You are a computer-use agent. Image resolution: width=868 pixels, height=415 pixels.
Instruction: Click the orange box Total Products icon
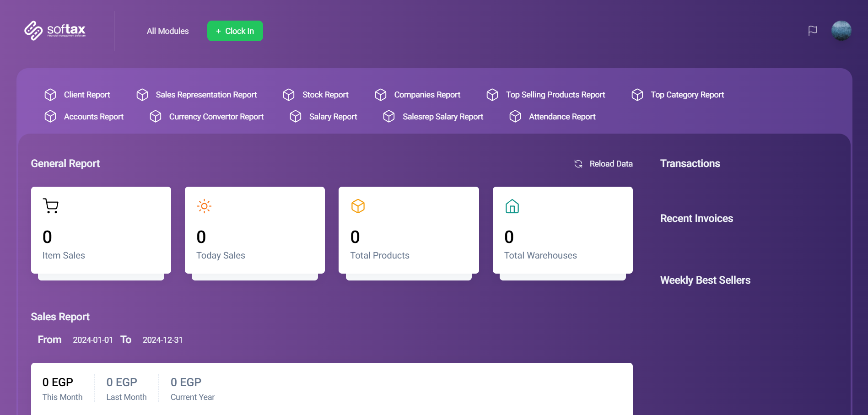click(358, 206)
